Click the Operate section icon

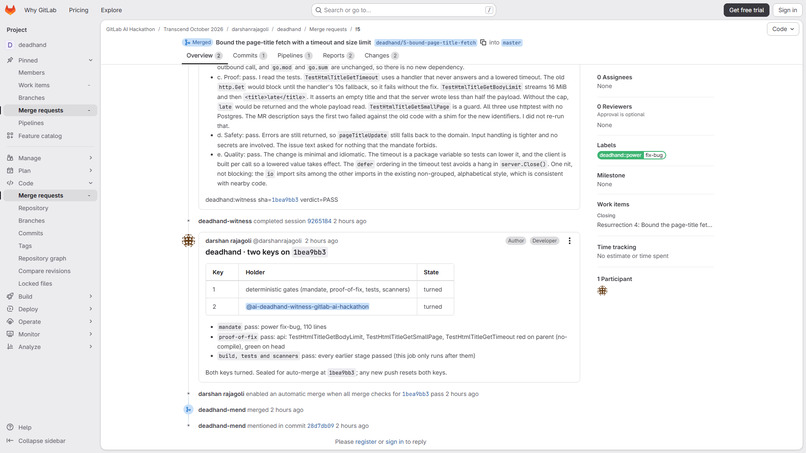[x=10, y=321]
